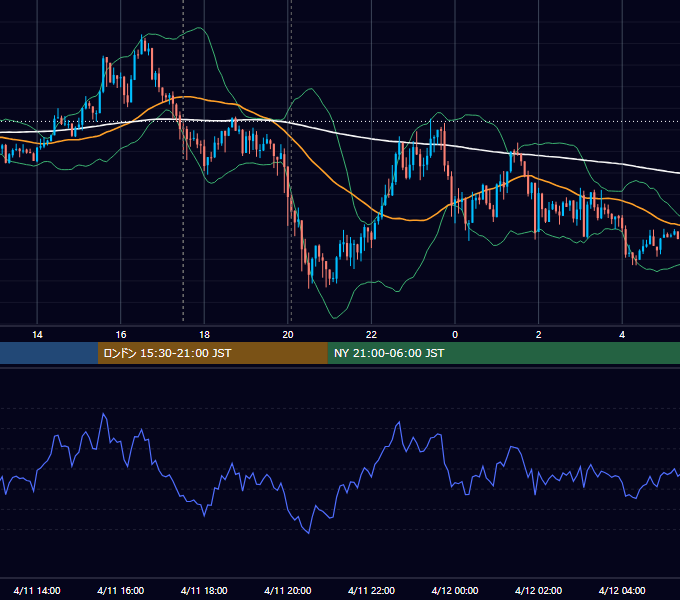Click hour label '16' on the upper axis

(x=121, y=335)
